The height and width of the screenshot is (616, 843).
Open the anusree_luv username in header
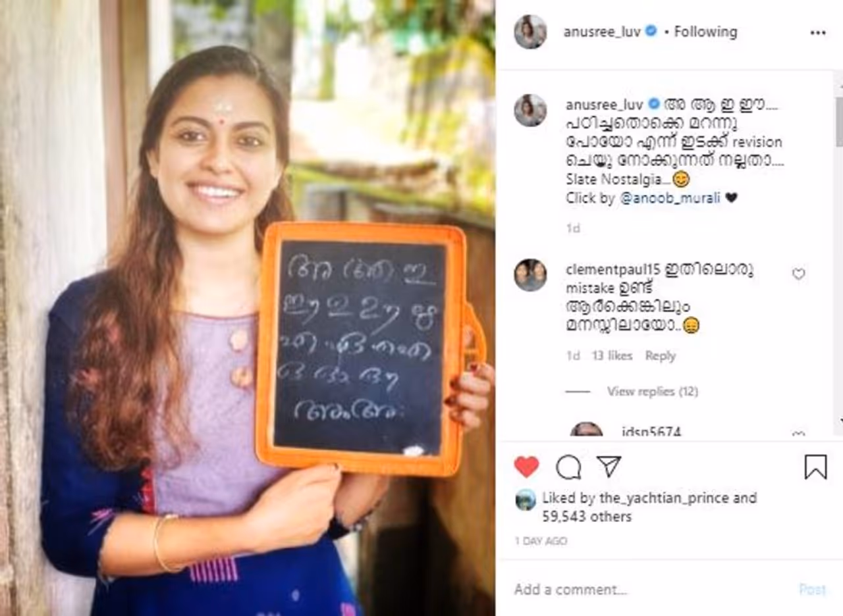602,32
